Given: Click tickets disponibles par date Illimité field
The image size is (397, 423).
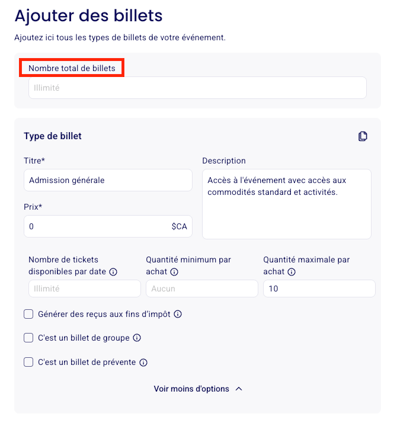Looking at the screenshot, I should point(84,289).
